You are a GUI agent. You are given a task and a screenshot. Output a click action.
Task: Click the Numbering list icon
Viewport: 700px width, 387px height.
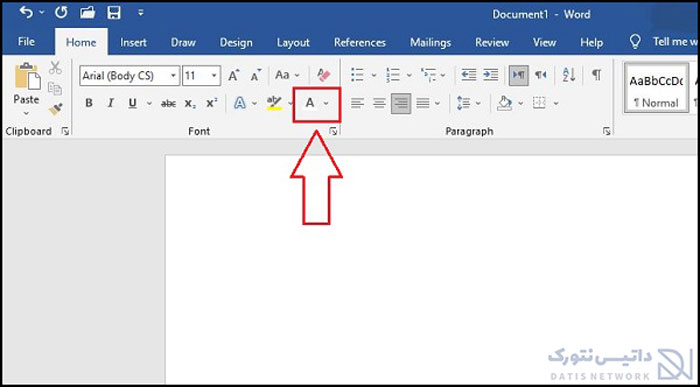393,75
